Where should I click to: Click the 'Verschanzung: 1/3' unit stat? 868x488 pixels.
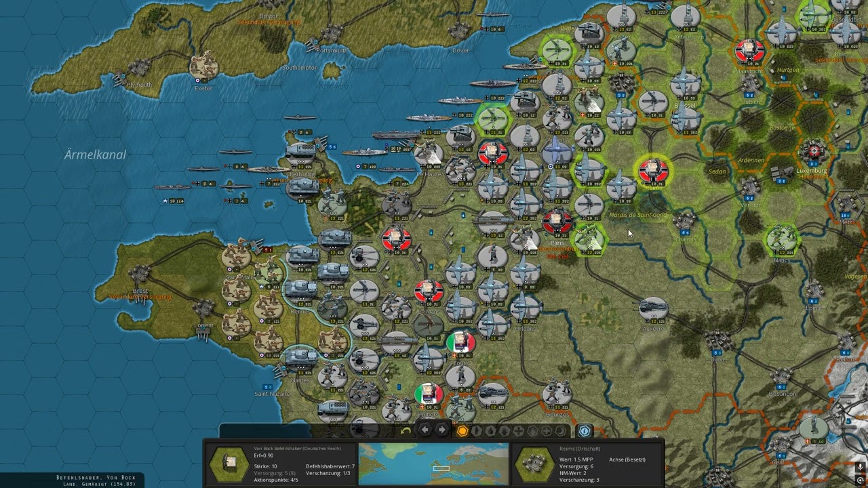(328, 473)
